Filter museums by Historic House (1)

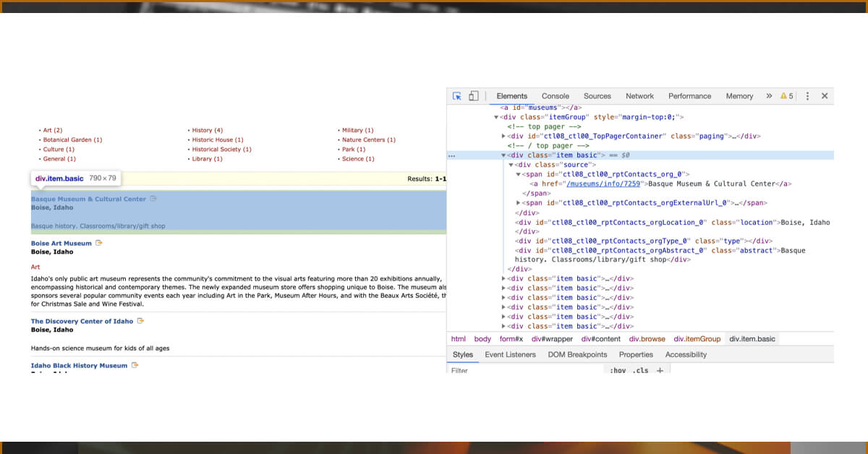(x=218, y=140)
